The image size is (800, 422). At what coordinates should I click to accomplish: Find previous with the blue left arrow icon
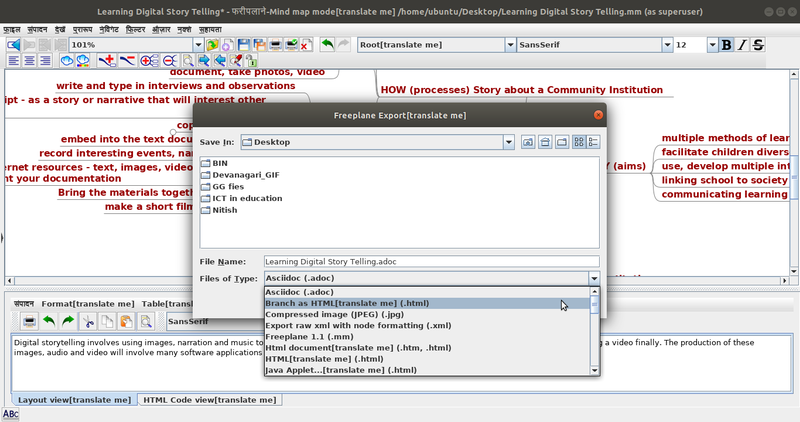pos(219,61)
